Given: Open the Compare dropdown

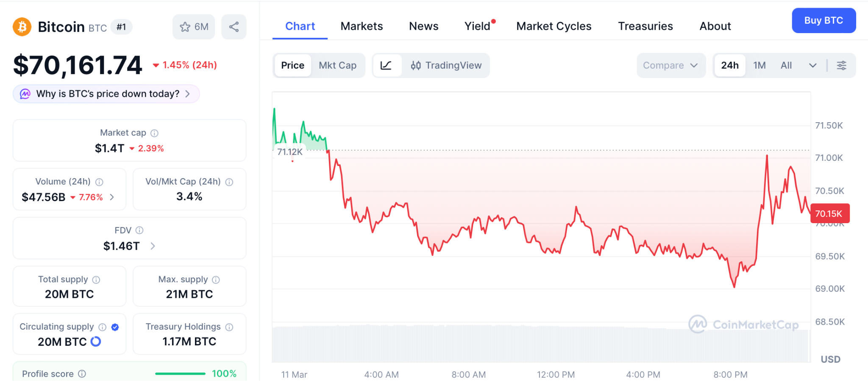Looking at the screenshot, I should click(670, 65).
